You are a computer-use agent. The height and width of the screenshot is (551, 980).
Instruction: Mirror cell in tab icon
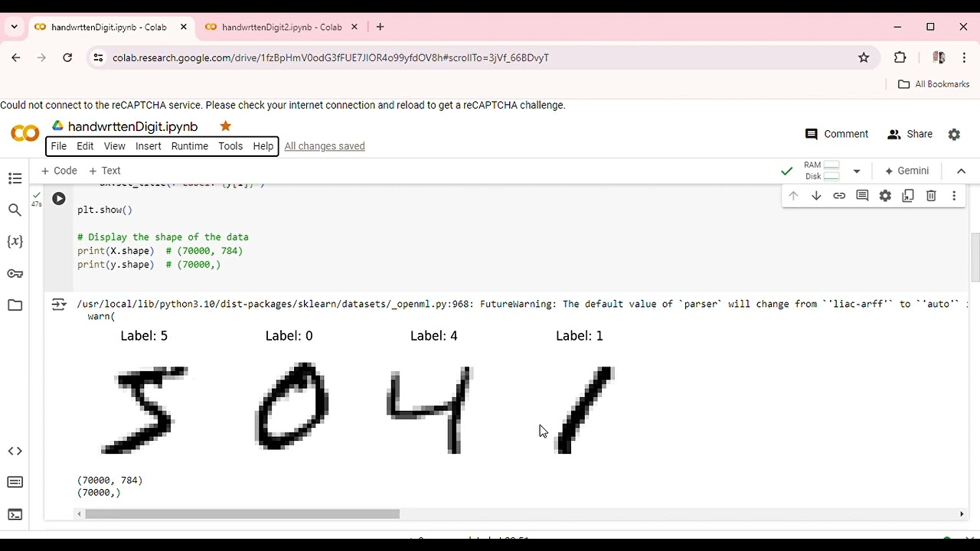pos(908,196)
